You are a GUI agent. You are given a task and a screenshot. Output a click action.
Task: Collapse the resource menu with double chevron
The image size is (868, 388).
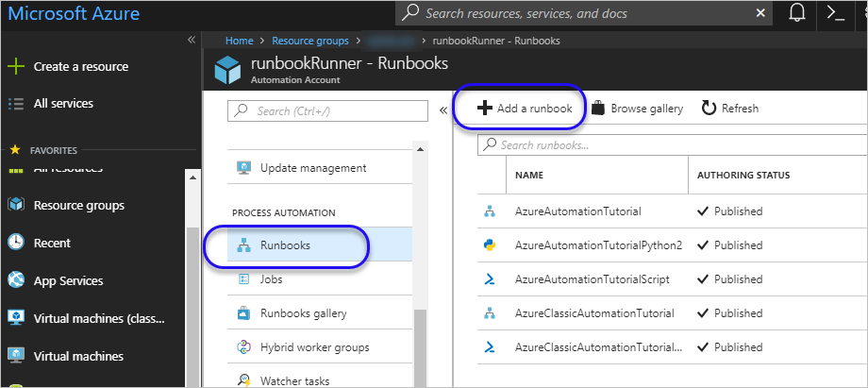click(x=442, y=110)
